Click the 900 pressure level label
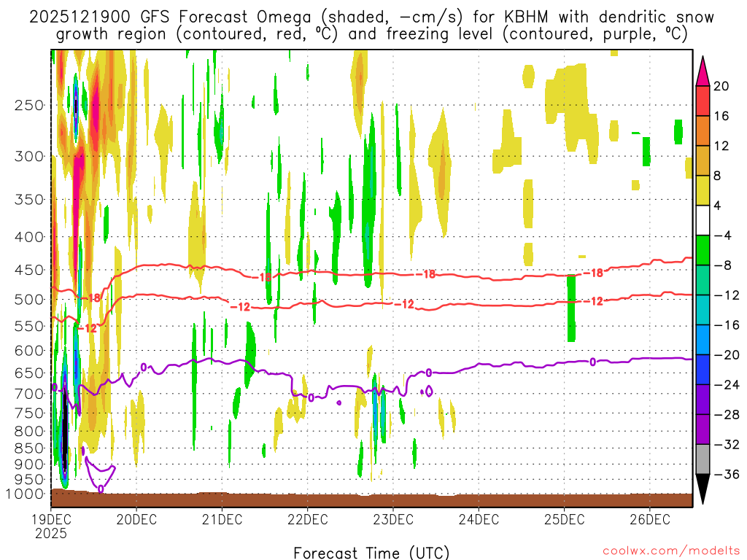747x560 pixels. (29, 464)
